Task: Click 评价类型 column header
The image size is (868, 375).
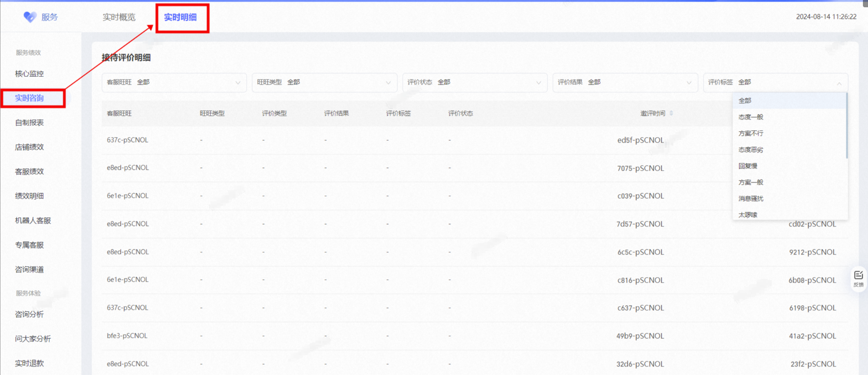Action: [x=274, y=113]
